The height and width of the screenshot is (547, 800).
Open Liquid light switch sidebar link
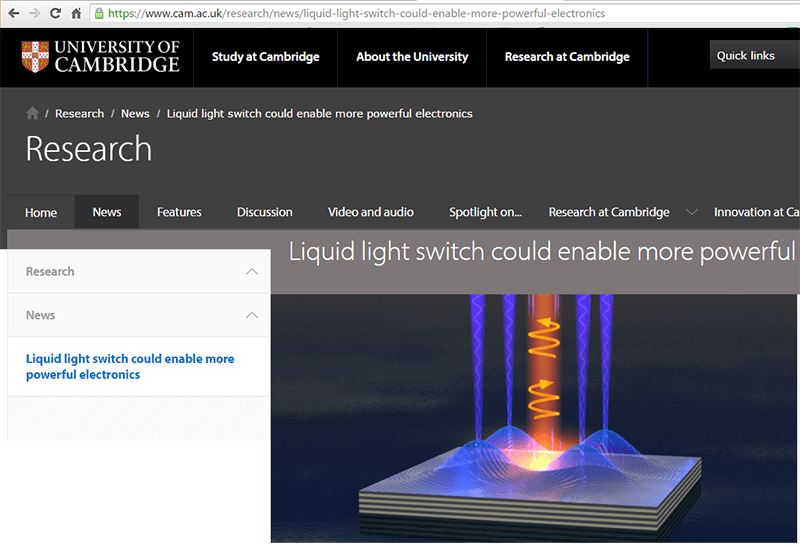coord(130,366)
